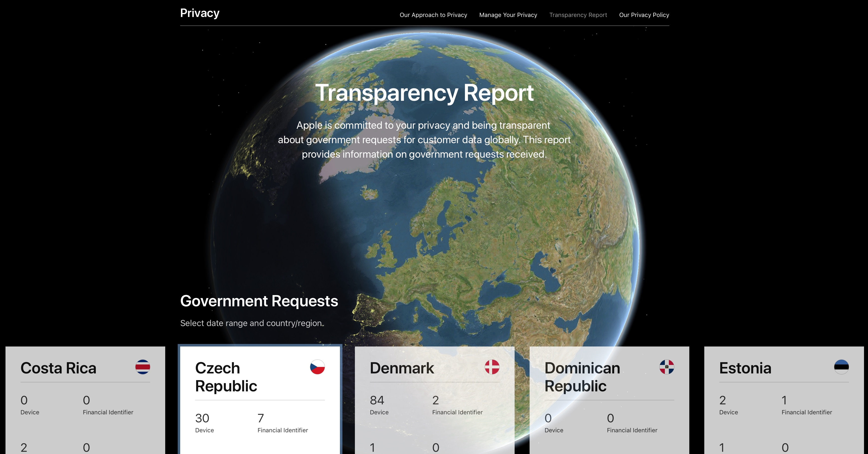This screenshot has height=454, width=868.
Task: Click Estonia's 2 Device count
Action: pos(723,400)
